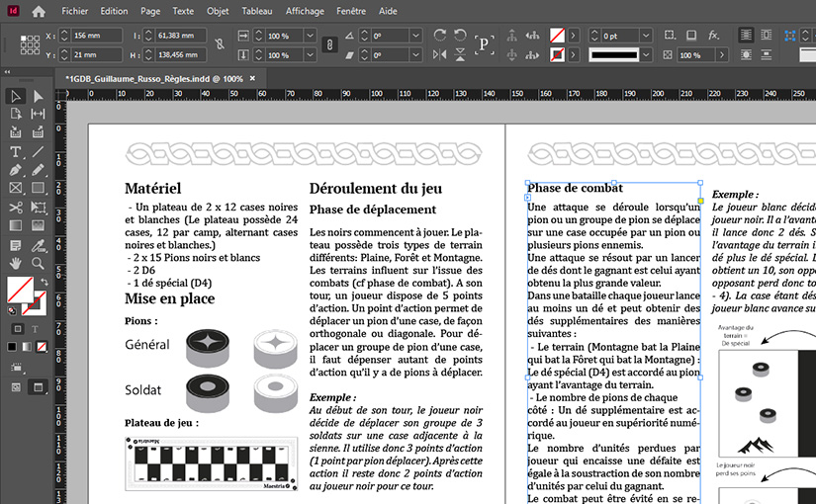Viewport: 816px width, 504px height.
Task: Swap fill and stroke arrows
Action: point(45,282)
